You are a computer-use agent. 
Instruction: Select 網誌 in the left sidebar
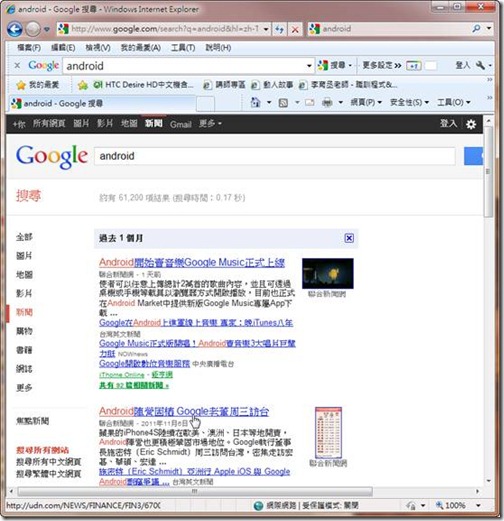(24, 369)
